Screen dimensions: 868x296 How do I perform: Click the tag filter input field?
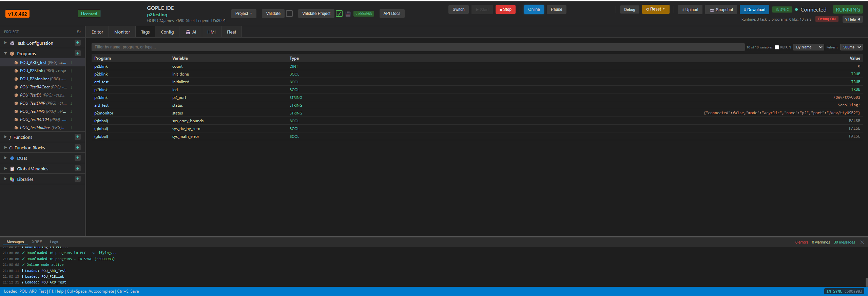418,47
